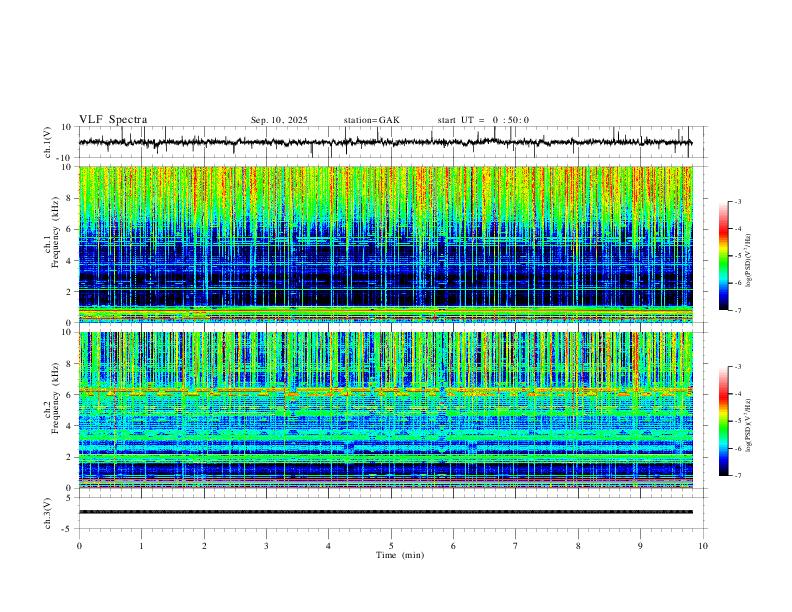
Task: Click the 'station=GAK' label
Action: (371, 120)
